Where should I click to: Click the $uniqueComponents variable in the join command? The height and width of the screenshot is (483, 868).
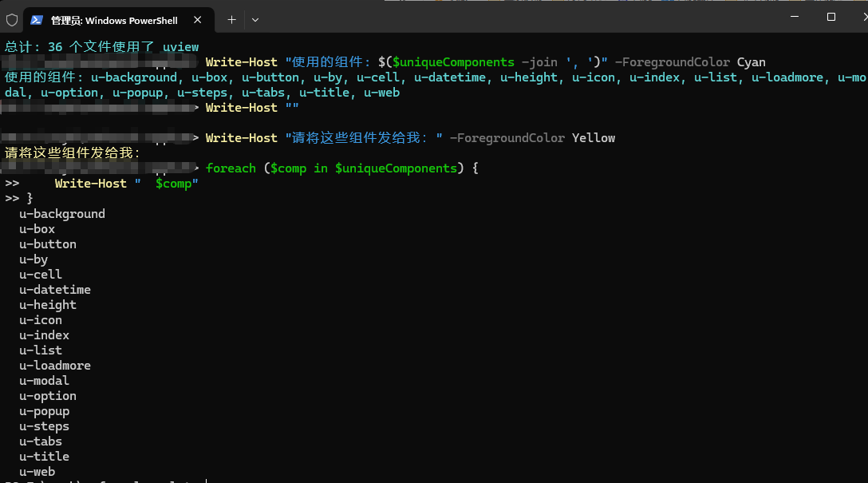click(453, 62)
